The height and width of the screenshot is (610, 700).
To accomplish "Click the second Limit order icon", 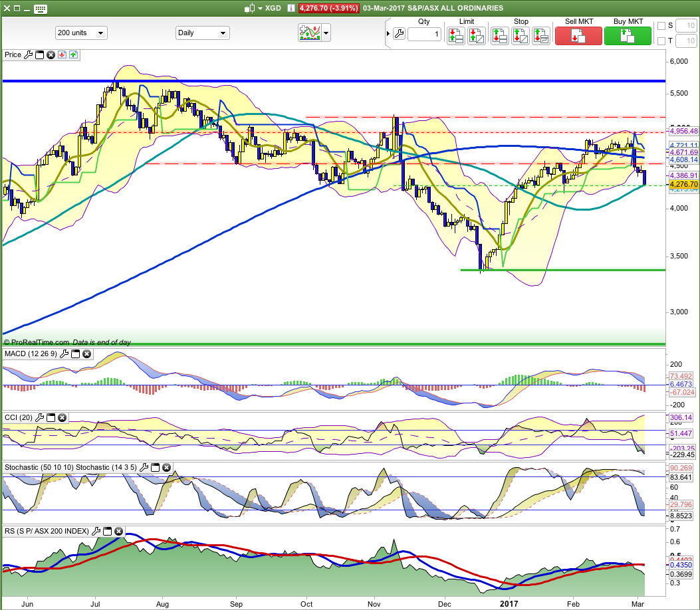I will coord(477,36).
